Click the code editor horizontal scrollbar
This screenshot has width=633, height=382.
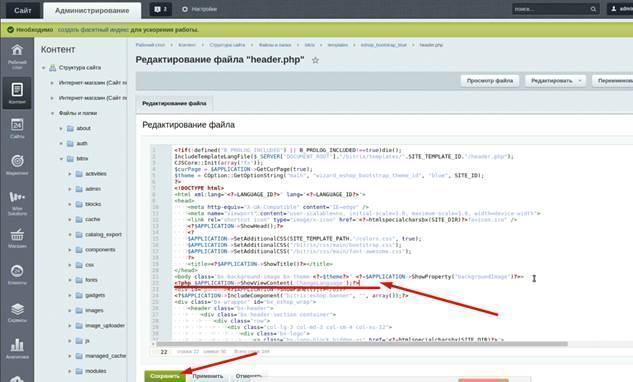pyautogui.click(x=362, y=344)
